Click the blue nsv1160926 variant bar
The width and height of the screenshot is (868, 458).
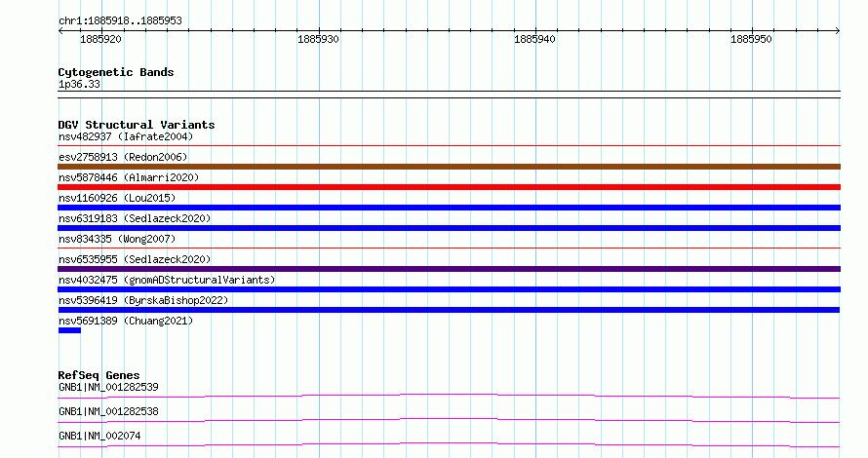click(x=449, y=208)
